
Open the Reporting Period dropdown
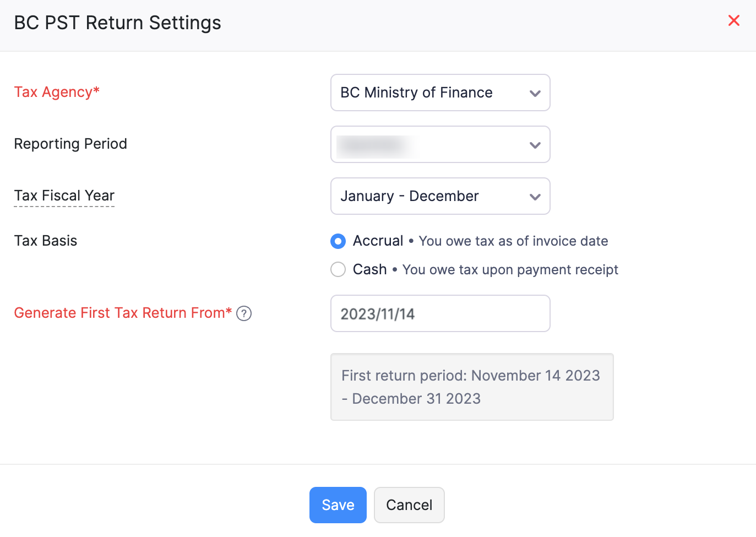pyautogui.click(x=429, y=144)
